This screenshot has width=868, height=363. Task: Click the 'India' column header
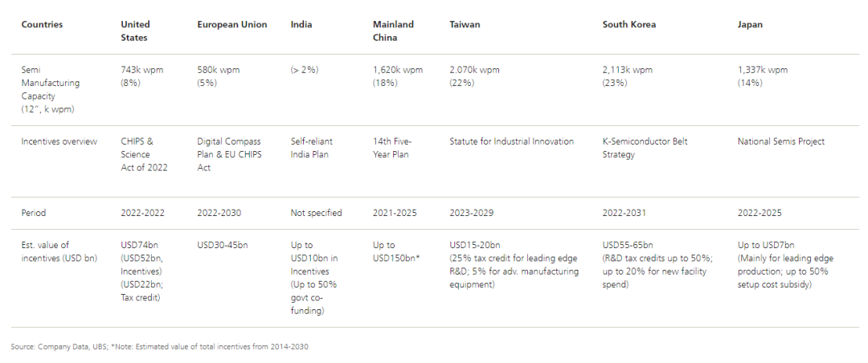click(x=301, y=24)
